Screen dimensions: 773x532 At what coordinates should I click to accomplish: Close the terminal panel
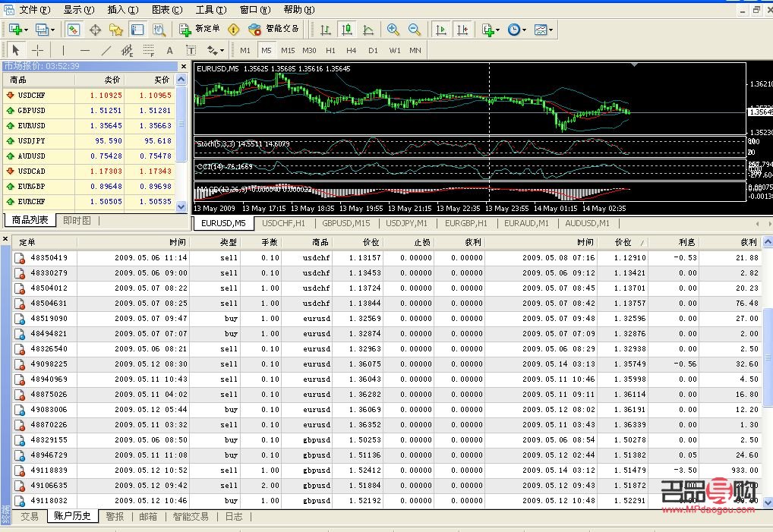pyautogui.click(x=5, y=239)
